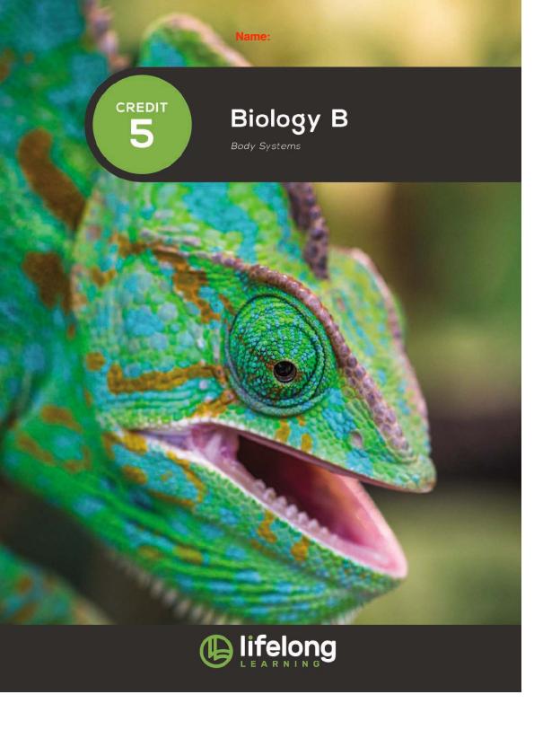Click the chameleon's nostril near the snout
The width and height of the screenshot is (534, 756).
pos(357,440)
